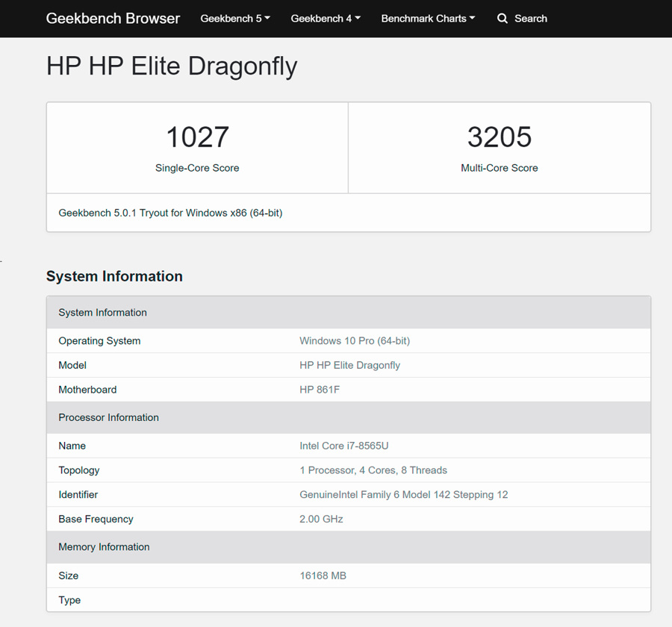Expand the Geekbench 5 dropdown menu
The image size is (672, 627).
tap(235, 19)
